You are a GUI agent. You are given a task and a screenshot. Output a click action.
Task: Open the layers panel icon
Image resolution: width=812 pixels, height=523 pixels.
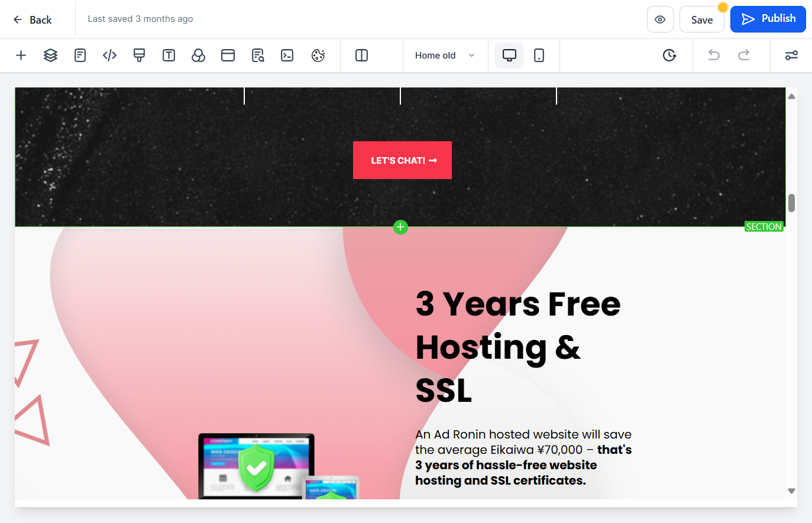point(51,56)
